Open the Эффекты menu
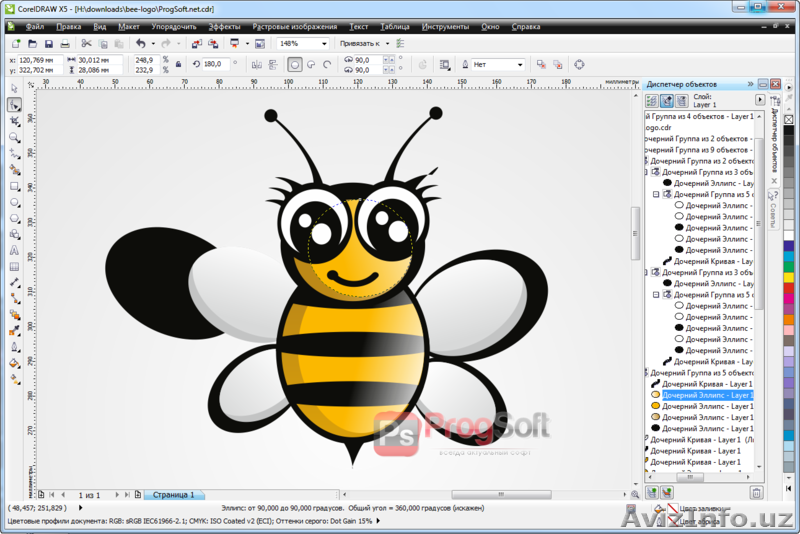Image resolution: width=800 pixels, height=534 pixels. (x=224, y=26)
